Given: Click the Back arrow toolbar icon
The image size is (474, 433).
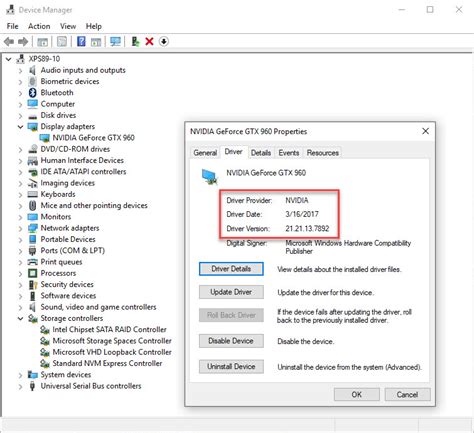Looking at the screenshot, I should 9,42.
